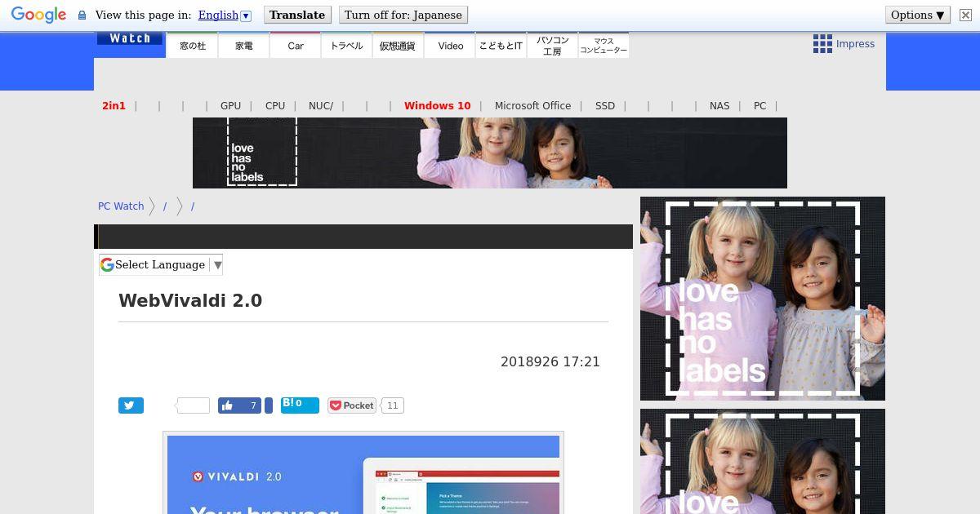The image size is (980, 514).
Task: Open the Options dropdown menu
Action: tap(918, 15)
